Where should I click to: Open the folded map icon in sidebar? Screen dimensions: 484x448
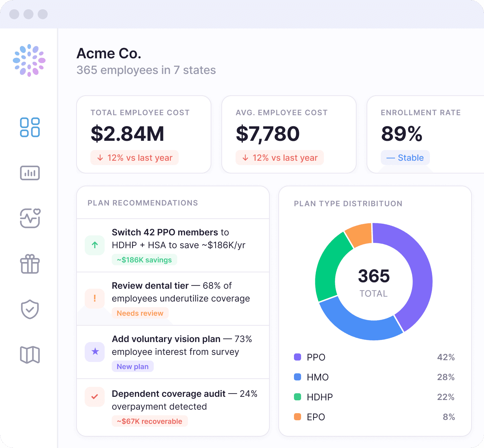click(30, 355)
